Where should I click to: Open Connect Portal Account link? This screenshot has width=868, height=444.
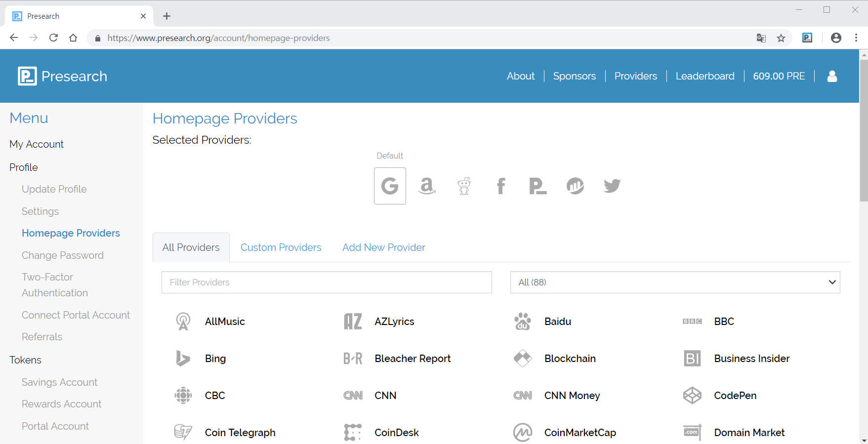[x=76, y=315]
